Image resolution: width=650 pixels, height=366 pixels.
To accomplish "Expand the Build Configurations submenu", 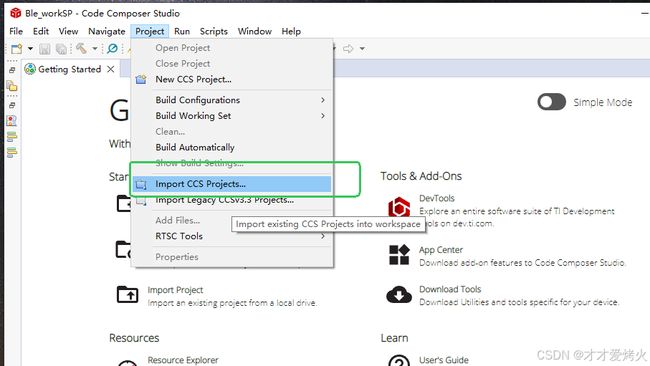I will pyautogui.click(x=232, y=100).
